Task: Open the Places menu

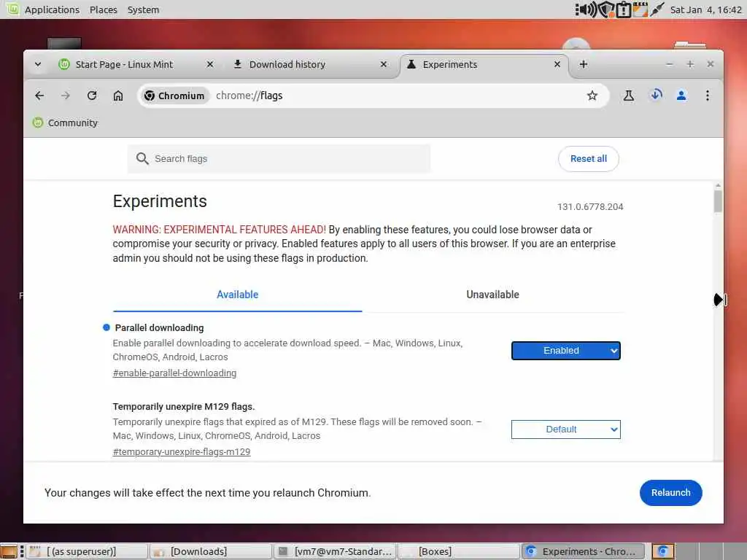Action: click(104, 9)
